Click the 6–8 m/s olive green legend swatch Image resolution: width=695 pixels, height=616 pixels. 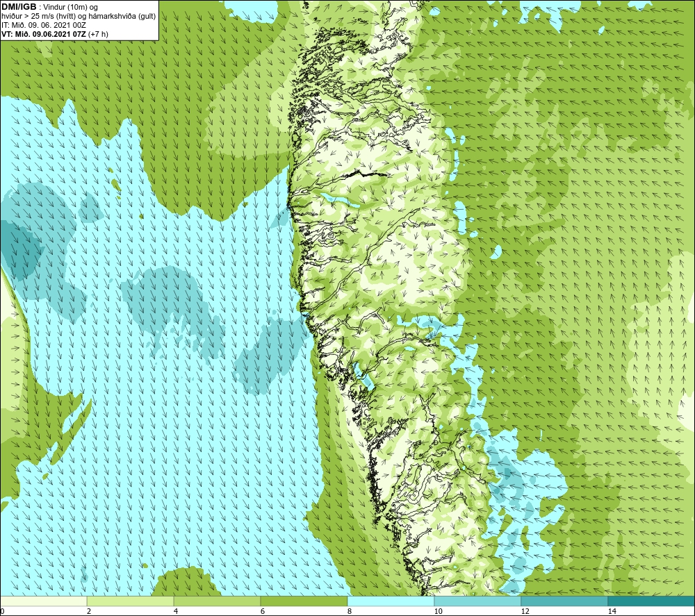coord(304,601)
